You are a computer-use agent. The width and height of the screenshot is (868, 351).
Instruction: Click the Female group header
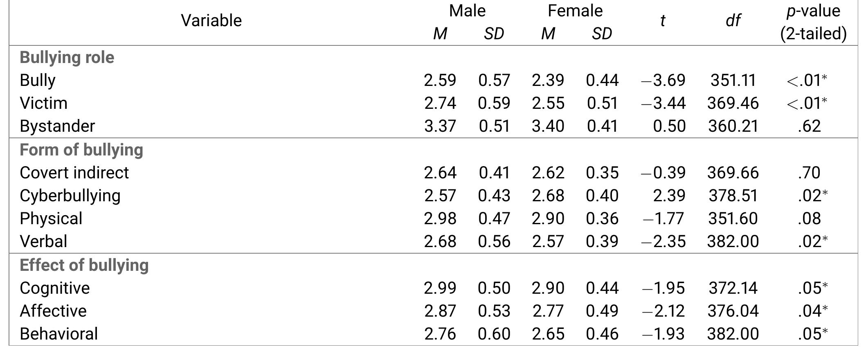coord(575,11)
